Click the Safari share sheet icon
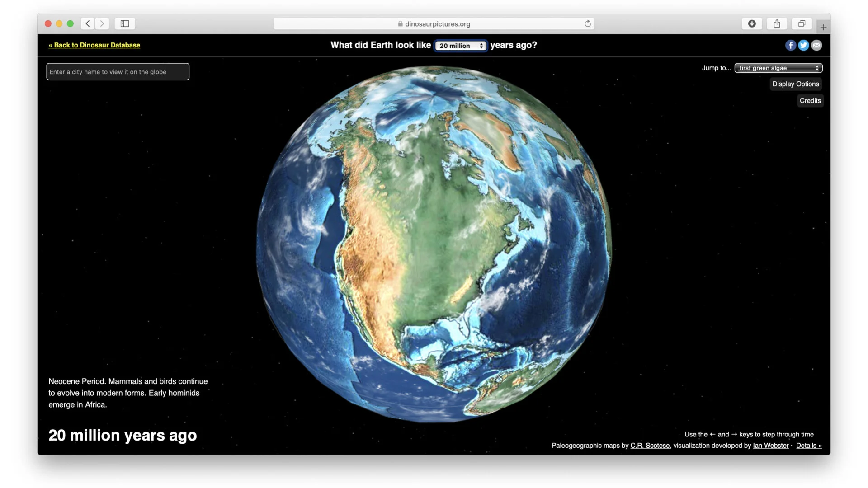Screen dimensions: 868x488 click(777, 23)
